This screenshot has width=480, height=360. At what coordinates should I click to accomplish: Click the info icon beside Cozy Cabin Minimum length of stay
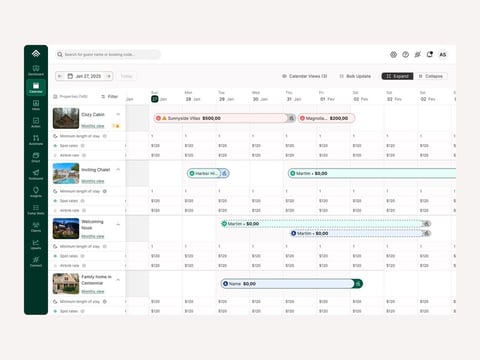(105, 136)
